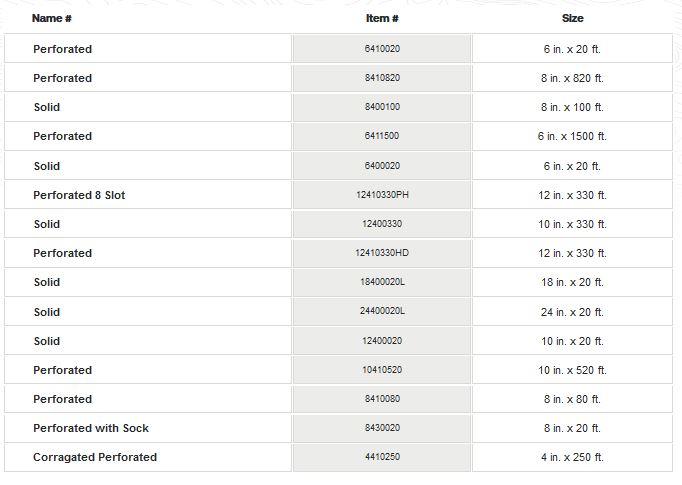Image resolution: width=682 pixels, height=485 pixels.
Task: Click the Item # column header
Action: tap(382, 18)
